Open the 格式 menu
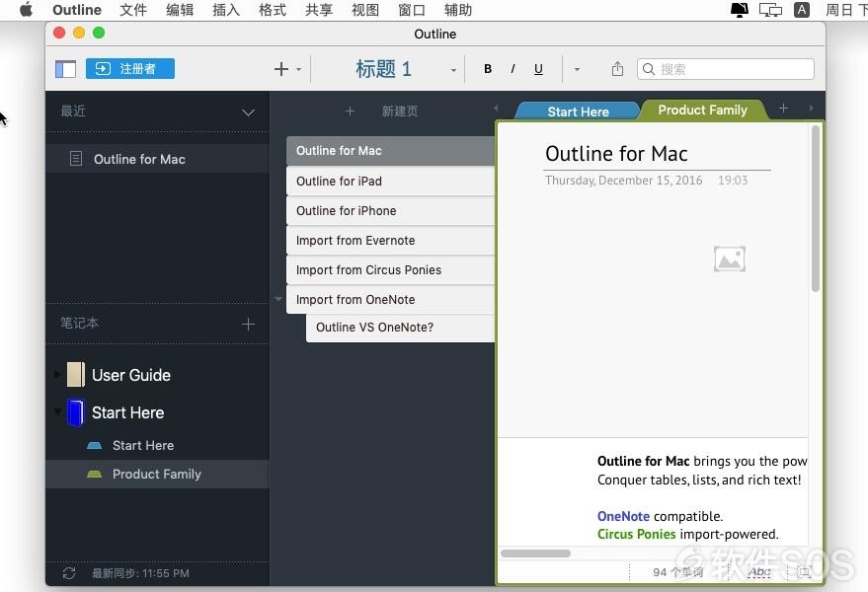The height and width of the screenshot is (592, 868). (x=273, y=10)
